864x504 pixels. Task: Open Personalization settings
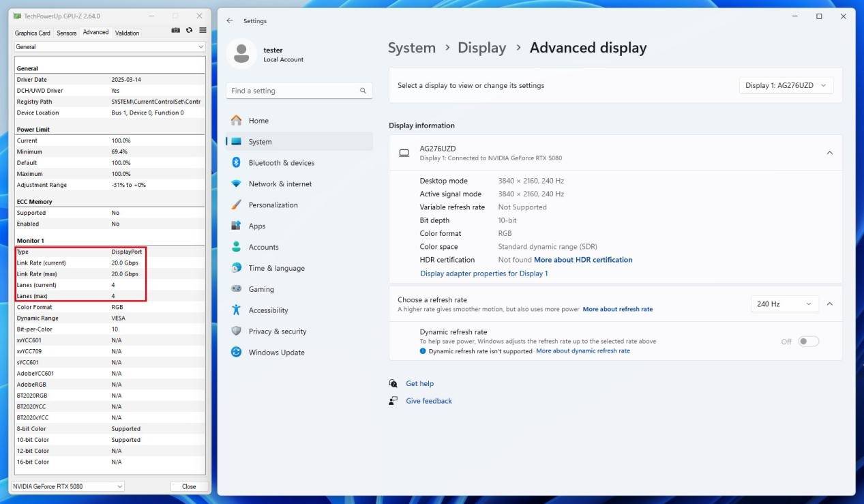(x=273, y=205)
